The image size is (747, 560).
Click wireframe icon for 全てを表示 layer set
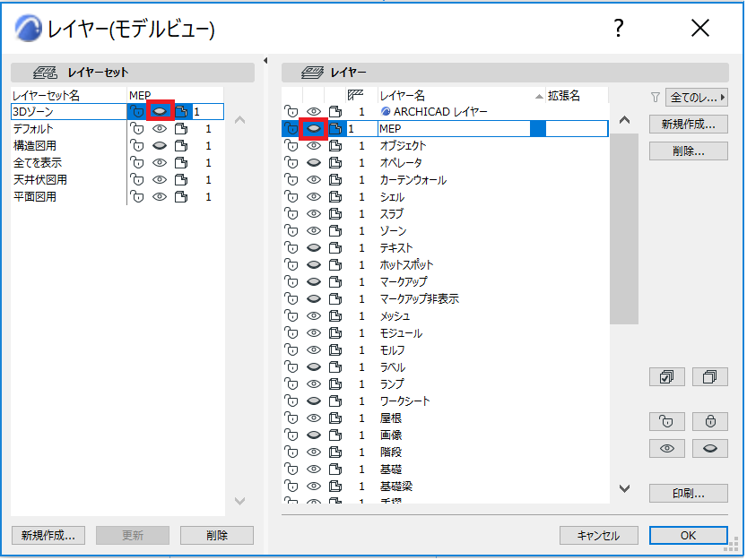pyautogui.click(x=181, y=163)
